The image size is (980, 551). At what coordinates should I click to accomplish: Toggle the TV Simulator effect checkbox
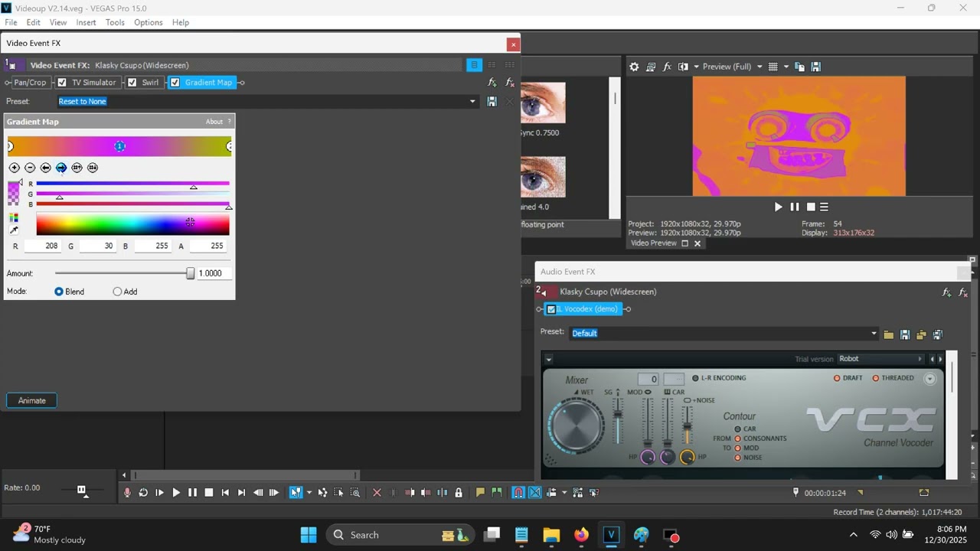[x=62, y=83]
